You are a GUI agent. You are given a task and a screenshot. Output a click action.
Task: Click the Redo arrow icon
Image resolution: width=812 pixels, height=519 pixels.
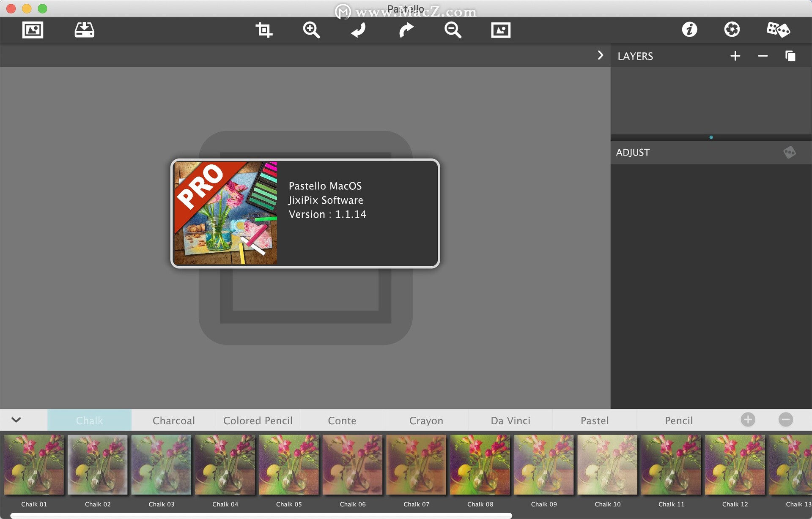click(x=406, y=30)
